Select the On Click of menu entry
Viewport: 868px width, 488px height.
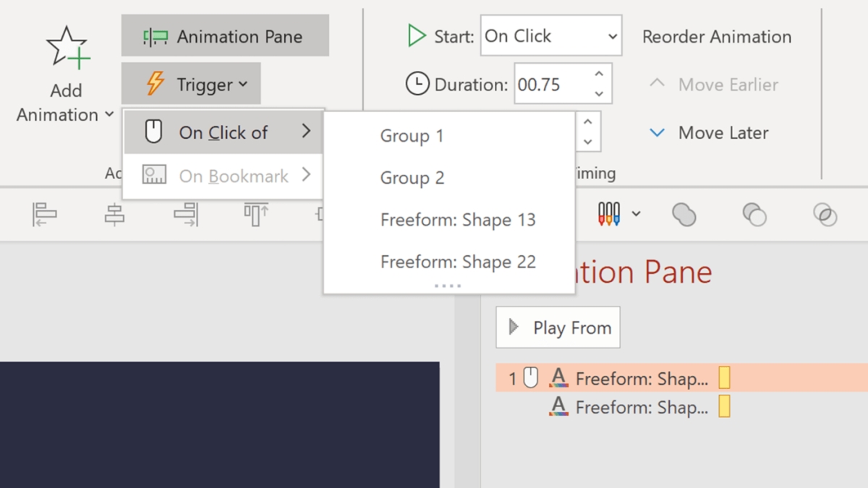pos(224,132)
